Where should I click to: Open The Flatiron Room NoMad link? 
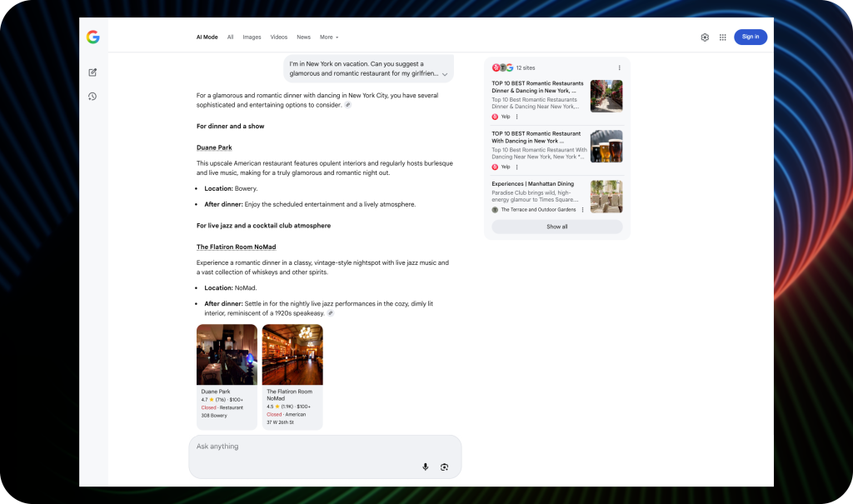click(x=236, y=247)
